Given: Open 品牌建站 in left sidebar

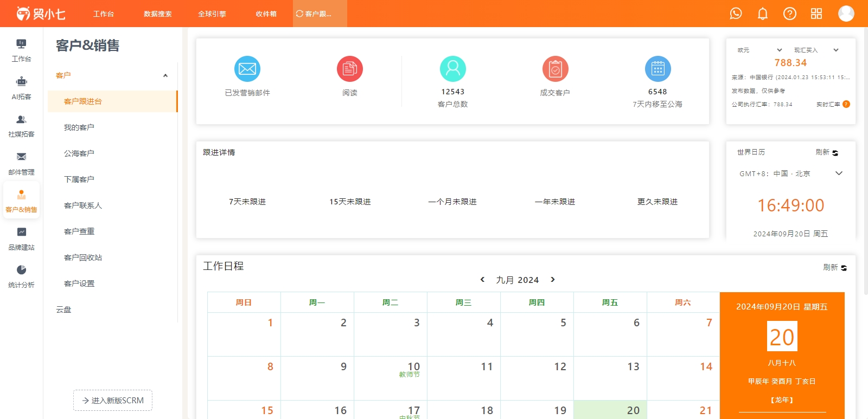Looking at the screenshot, I should 21,239.
